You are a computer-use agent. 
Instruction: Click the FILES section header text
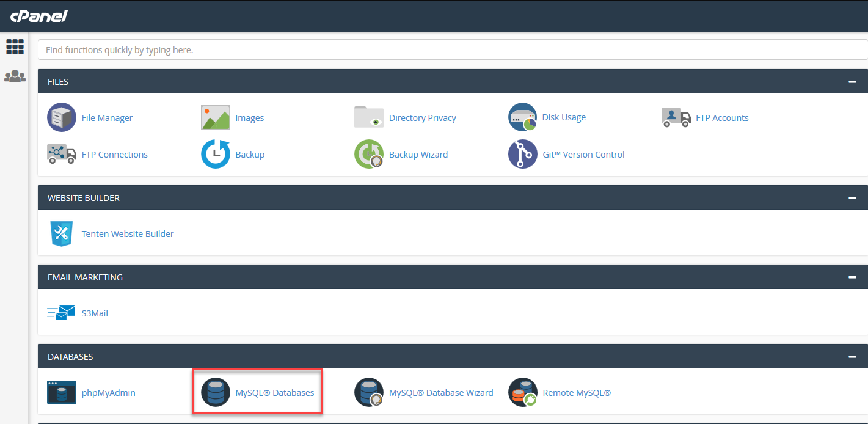tap(58, 82)
